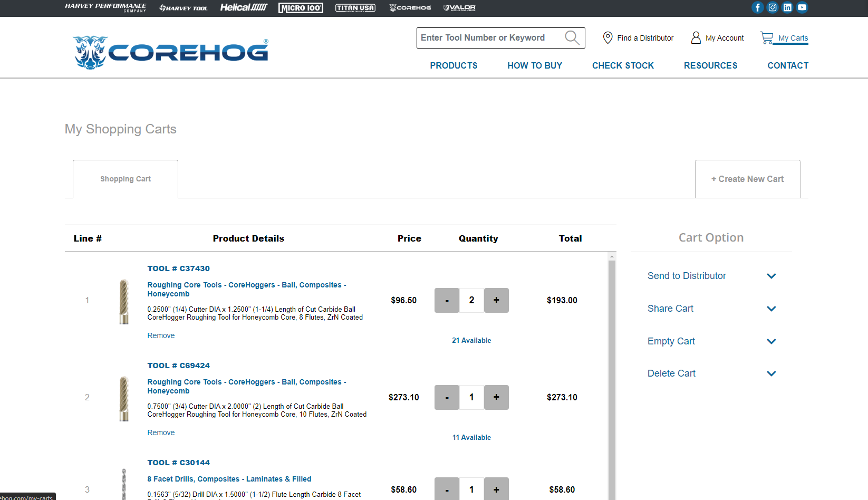
Task: Click the search magnifying glass icon
Action: click(x=572, y=37)
